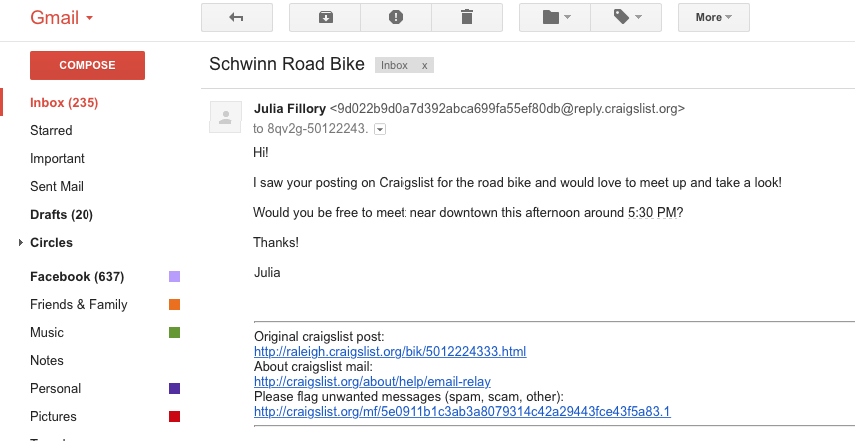Report this email as spam
Image resolution: width=855 pixels, height=441 pixels.
pyautogui.click(x=395, y=17)
